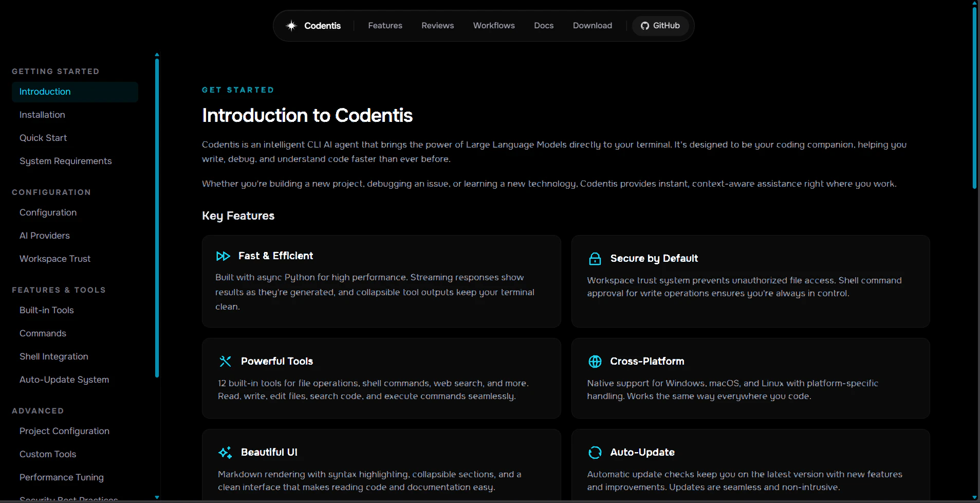980x503 pixels.
Task: Click the Fast & Efficient fast-forward icon
Action: pos(223,256)
